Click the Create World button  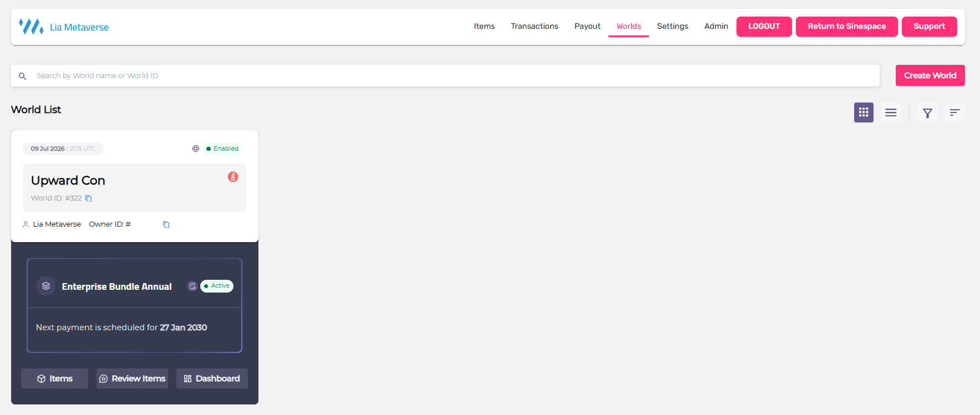pos(930,75)
